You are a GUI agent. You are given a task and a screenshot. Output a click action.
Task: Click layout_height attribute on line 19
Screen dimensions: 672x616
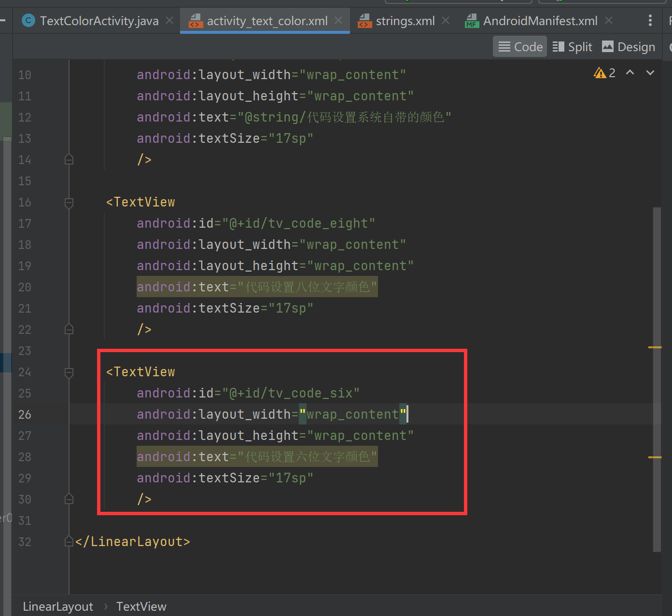(x=275, y=266)
